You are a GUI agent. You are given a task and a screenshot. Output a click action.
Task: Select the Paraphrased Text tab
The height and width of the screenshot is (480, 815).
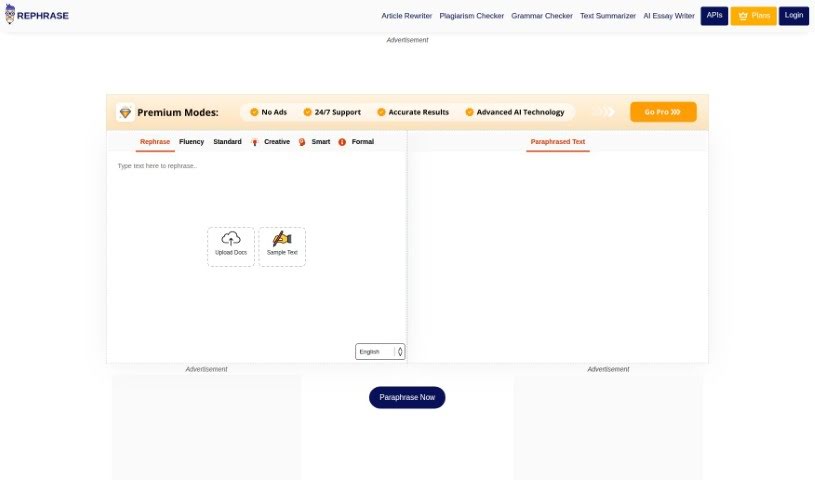(558, 141)
